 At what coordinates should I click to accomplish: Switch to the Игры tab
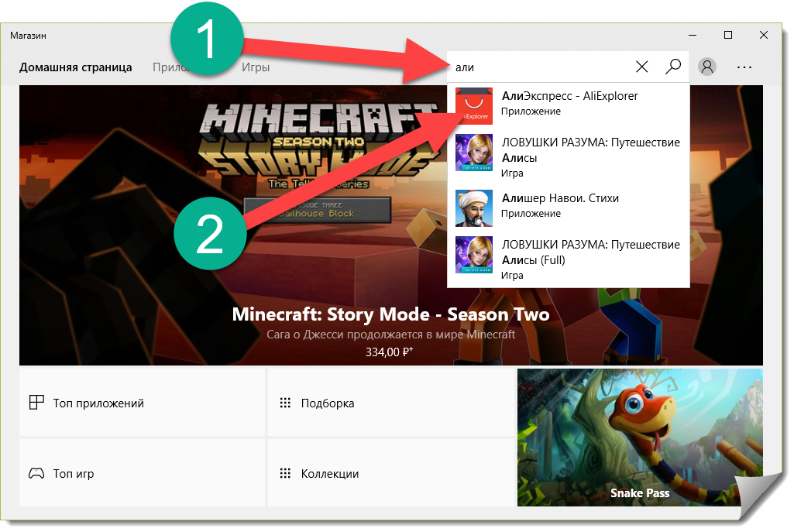click(x=256, y=67)
